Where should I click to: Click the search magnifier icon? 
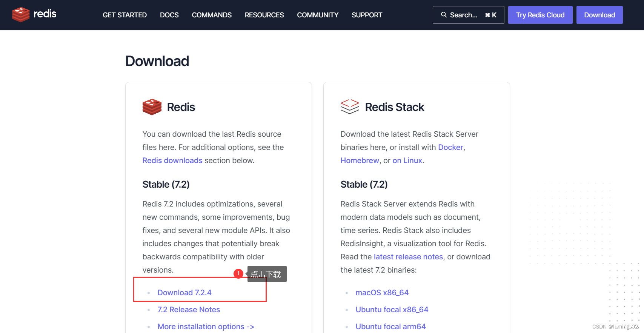point(444,15)
